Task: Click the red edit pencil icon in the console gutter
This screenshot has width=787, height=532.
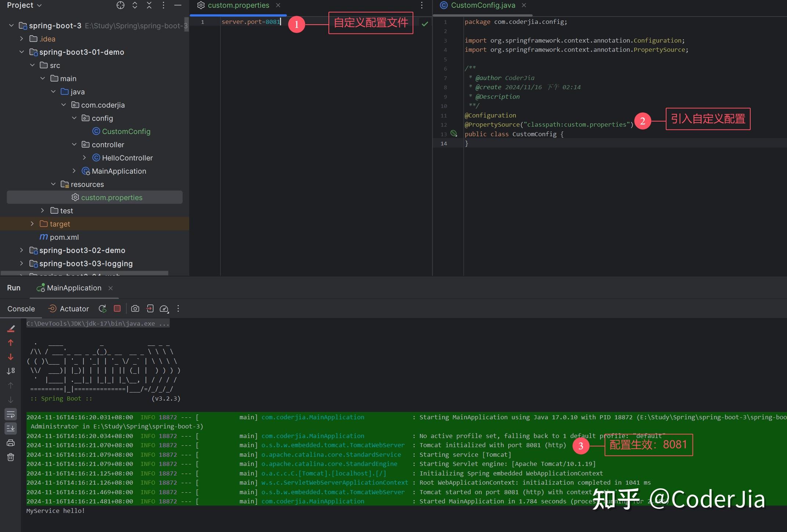Action: click(11, 328)
